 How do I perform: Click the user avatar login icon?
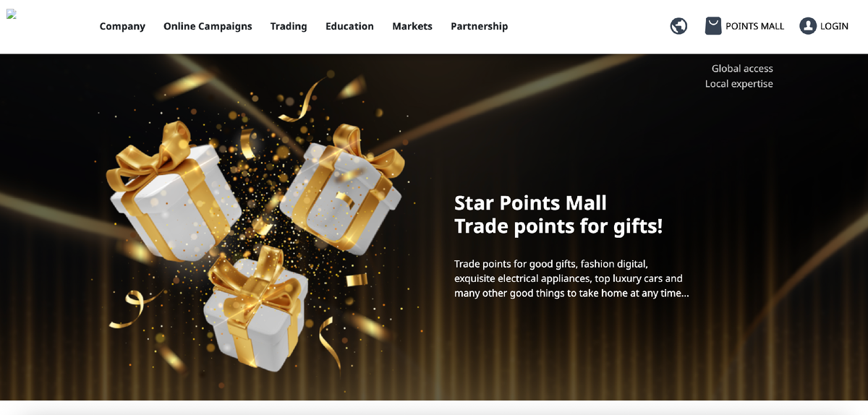coord(808,26)
